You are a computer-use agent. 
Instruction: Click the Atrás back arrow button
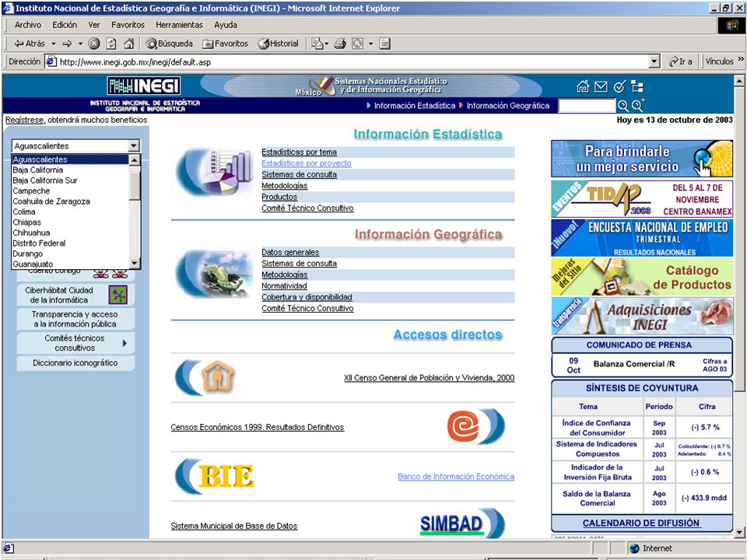tap(30, 44)
